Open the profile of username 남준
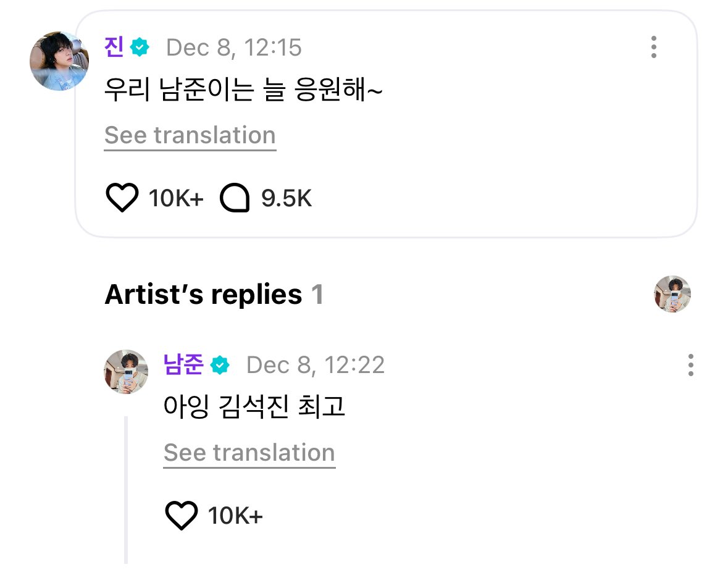 [x=183, y=364]
